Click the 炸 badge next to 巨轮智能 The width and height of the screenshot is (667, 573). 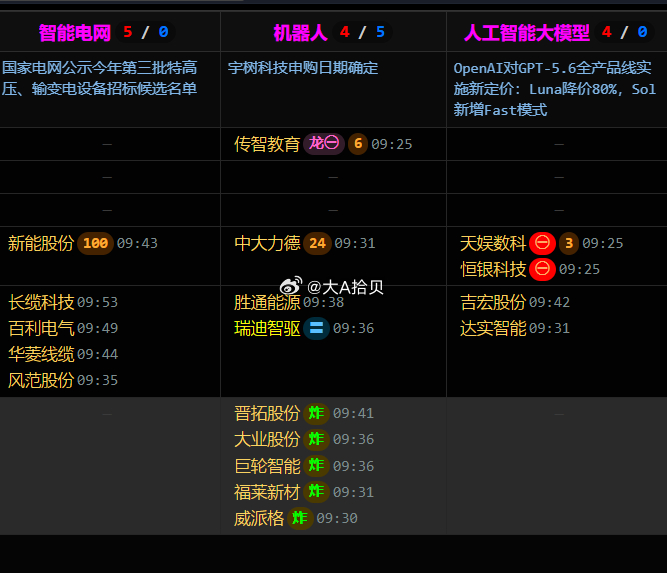pos(316,466)
